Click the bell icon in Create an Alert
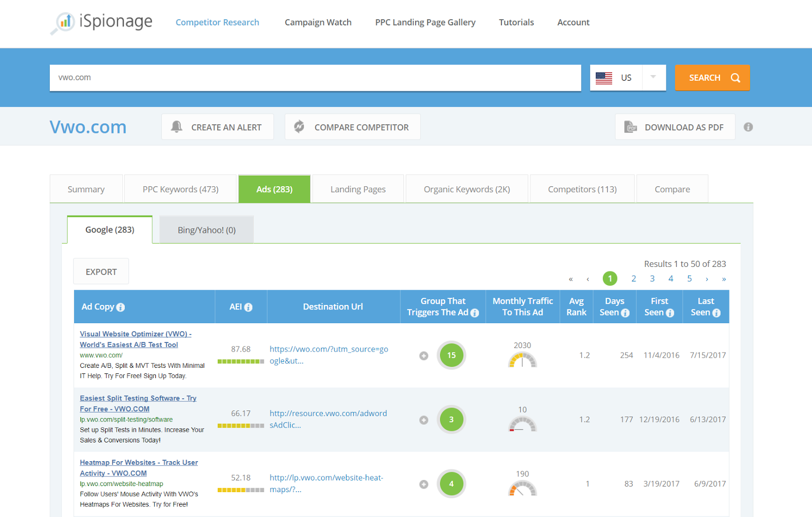This screenshot has width=812, height=517. [x=177, y=127]
